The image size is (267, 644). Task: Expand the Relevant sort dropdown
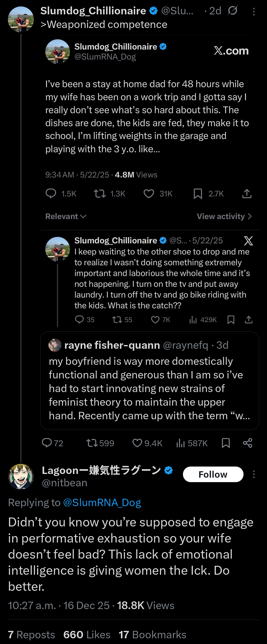(x=66, y=216)
